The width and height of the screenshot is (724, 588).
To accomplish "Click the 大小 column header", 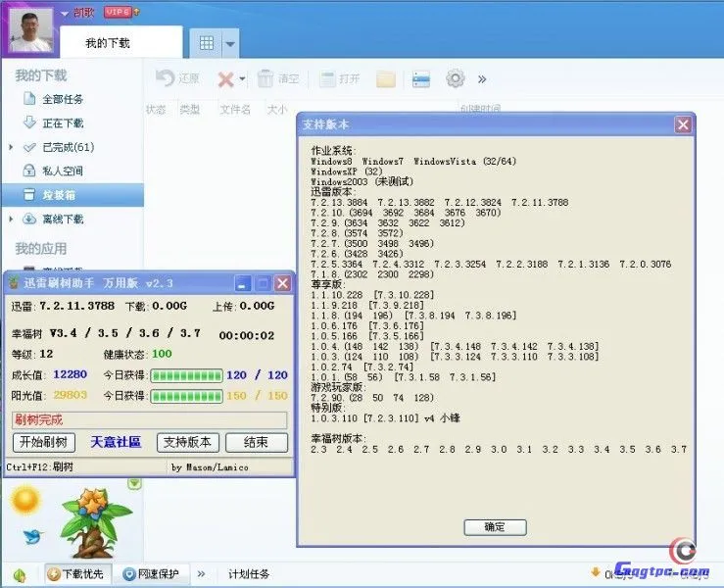I will [x=277, y=110].
